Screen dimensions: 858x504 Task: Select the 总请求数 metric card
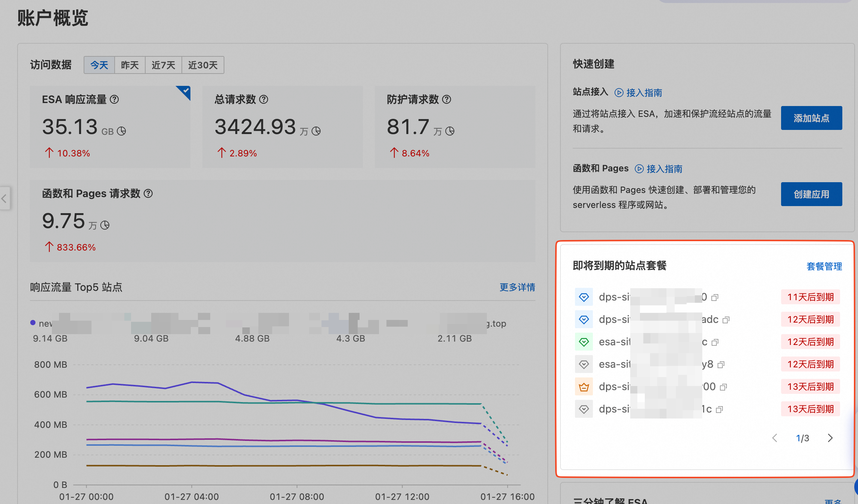[282, 127]
